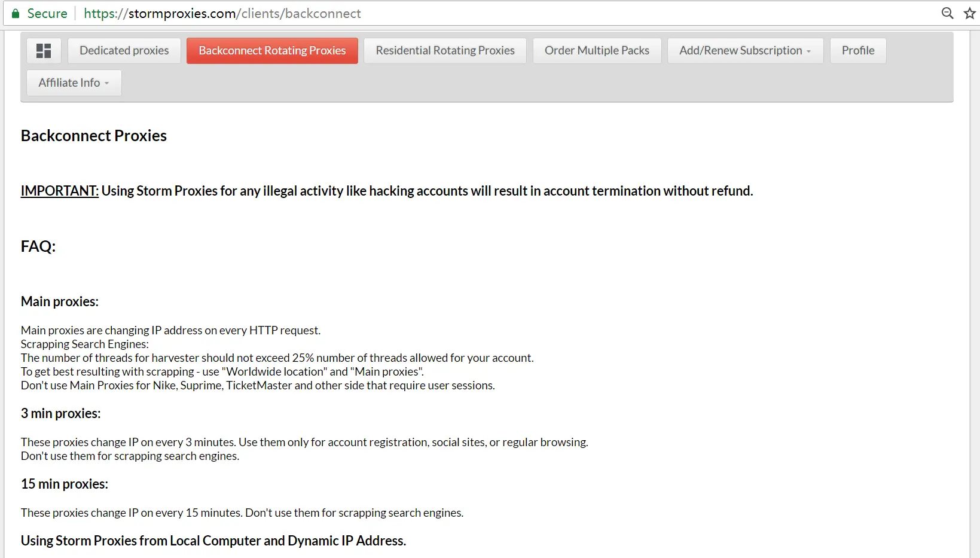Click the 15 min proxies: heading

coord(65,484)
